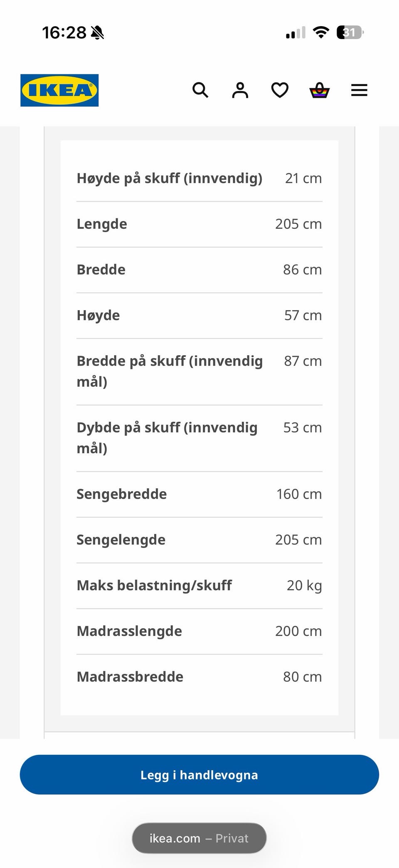Image resolution: width=399 pixels, height=868 pixels.
Task: Open the hamburger menu icon
Action: 359,90
